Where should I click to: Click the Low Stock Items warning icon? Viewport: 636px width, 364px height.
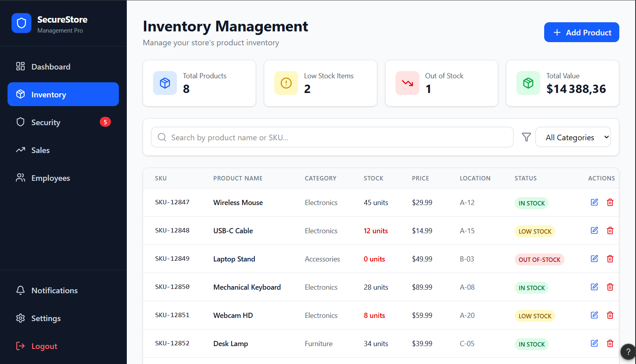click(x=286, y=83)
